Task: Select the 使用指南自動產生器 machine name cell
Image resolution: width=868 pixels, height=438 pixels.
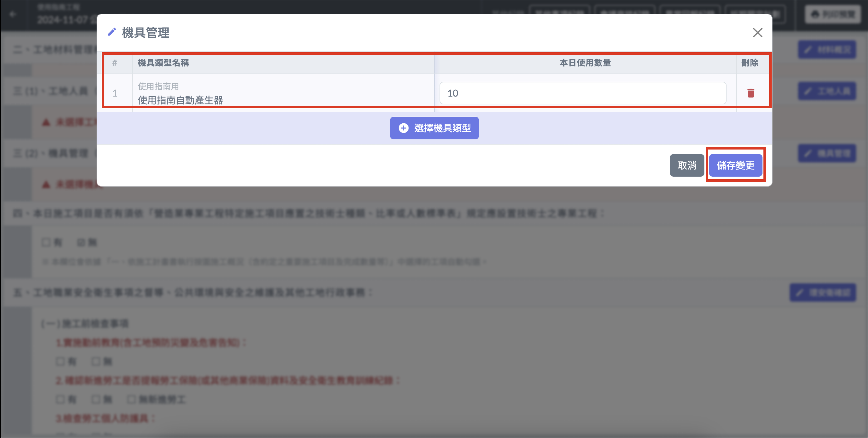Action: pos(180,100)
